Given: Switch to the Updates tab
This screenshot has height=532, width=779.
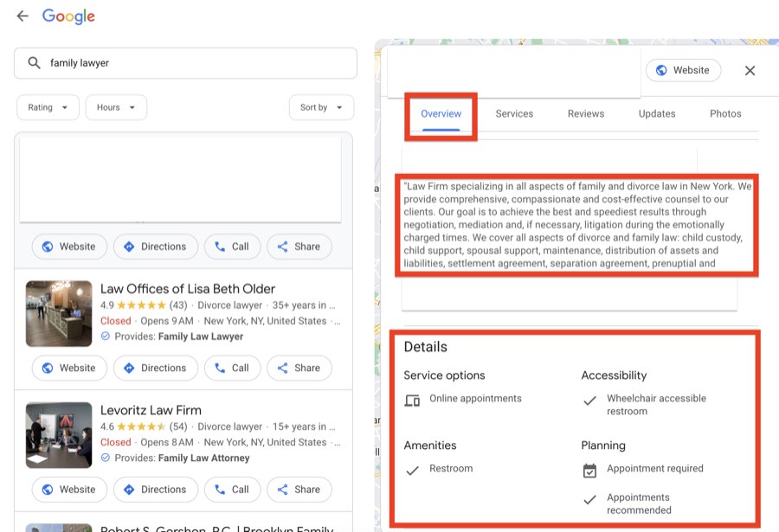Looking at the screenshot, I should 657,113.
